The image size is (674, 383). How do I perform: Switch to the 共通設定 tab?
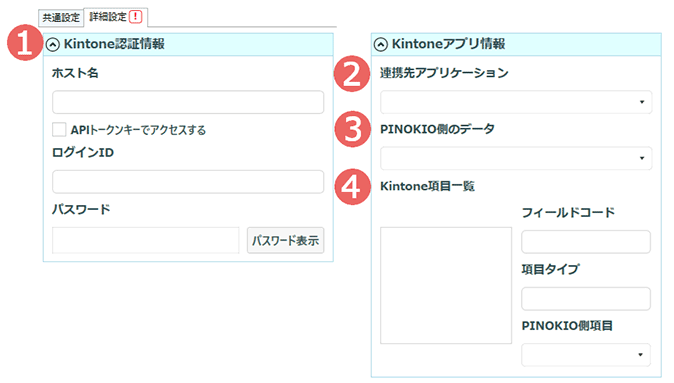(61, 18)
